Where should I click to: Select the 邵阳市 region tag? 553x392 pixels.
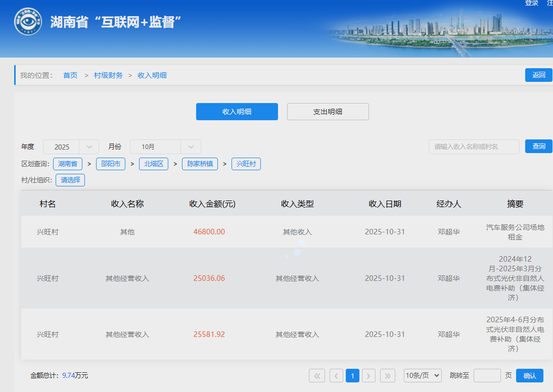point(110,164)
